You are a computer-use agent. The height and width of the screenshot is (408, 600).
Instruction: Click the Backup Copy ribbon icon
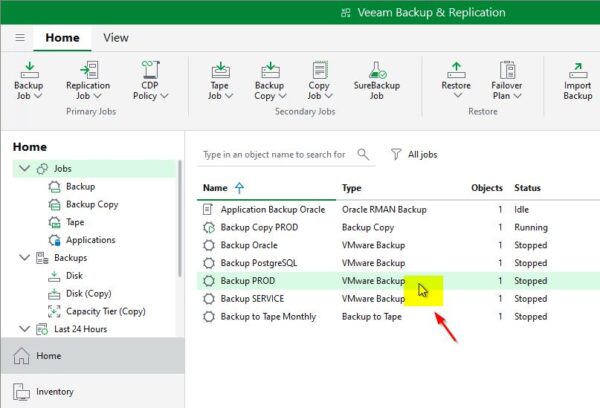[270, 70]
